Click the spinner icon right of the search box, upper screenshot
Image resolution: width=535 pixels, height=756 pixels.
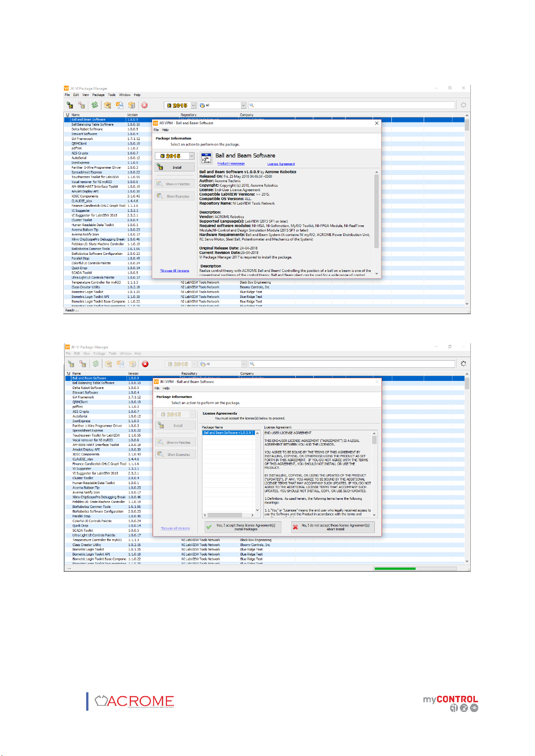(463, 105)
